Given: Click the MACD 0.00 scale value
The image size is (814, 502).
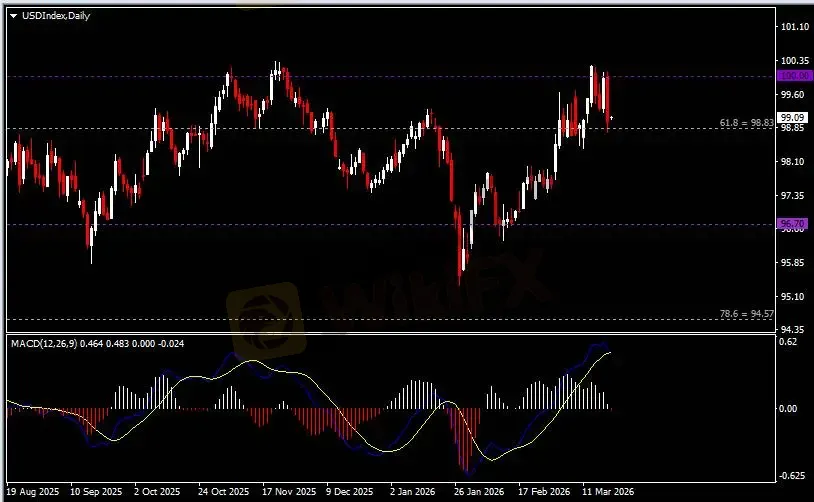Looking at the screenshot, I should tap(788, 408).
